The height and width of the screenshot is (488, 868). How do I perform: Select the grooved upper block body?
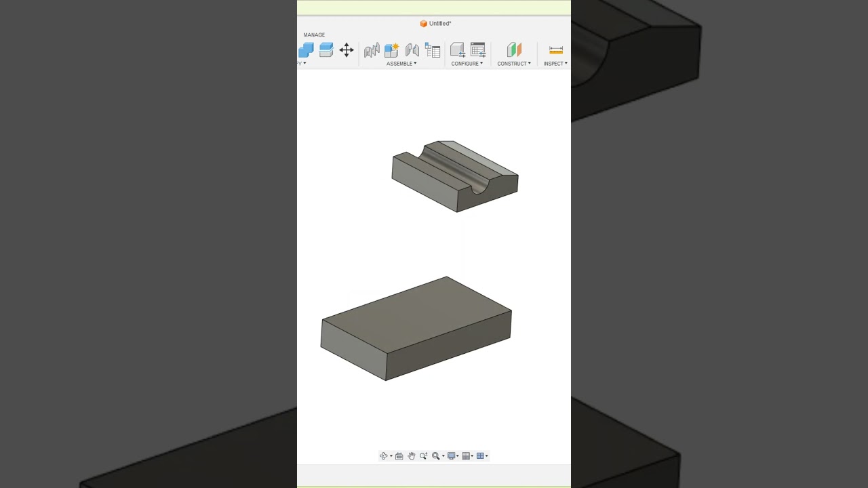455,176
